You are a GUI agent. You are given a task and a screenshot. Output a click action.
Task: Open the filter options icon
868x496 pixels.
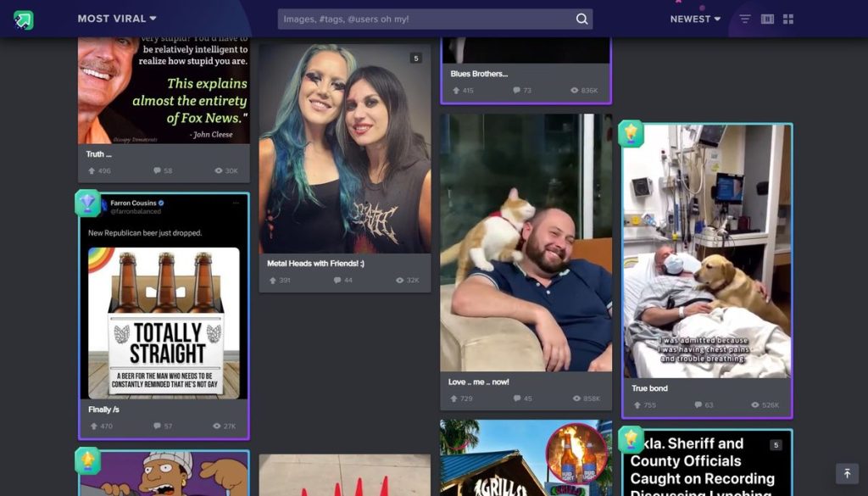(745, 19)
